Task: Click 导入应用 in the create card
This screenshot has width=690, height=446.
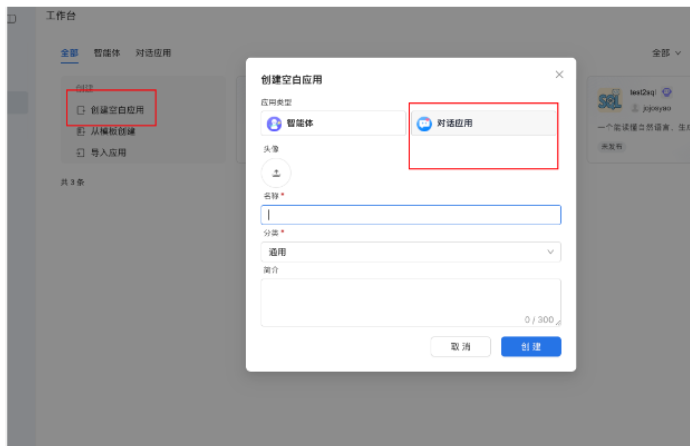Action: (x=108, y=153)
